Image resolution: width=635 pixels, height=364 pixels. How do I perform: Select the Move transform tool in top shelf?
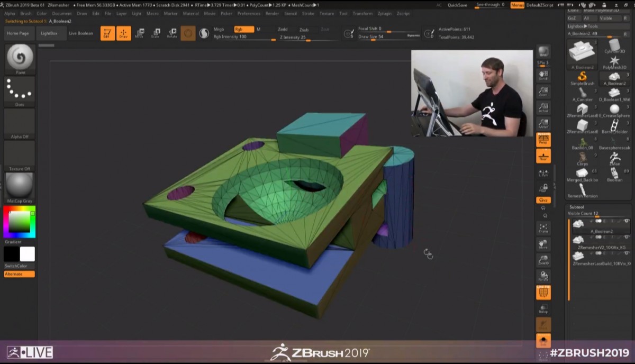pos(139,33)
